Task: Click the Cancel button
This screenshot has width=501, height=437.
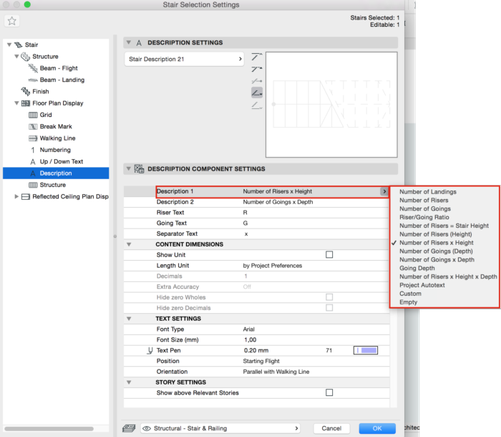Action: [331, 428]
